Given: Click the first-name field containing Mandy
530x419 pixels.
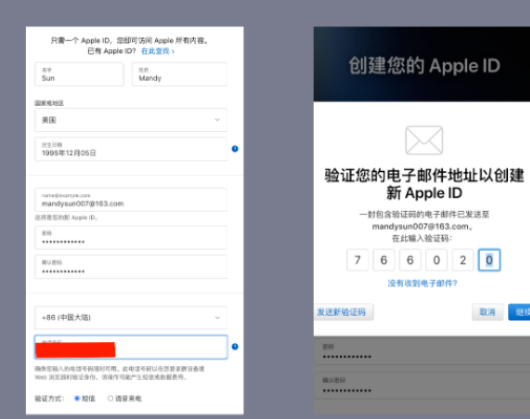Looking at the screenshot, I should 179,74.
